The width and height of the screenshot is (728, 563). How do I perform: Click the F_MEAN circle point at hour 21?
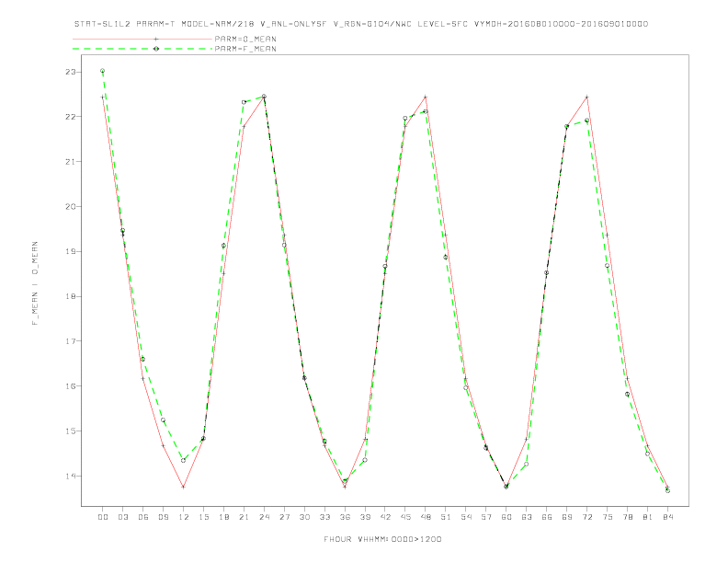(x=244, y=102)
